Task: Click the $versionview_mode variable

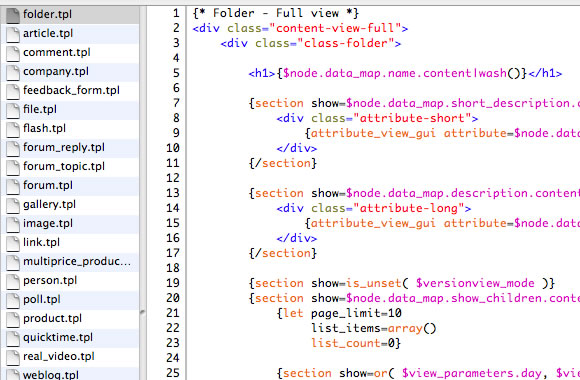Action: coord(475,283)
